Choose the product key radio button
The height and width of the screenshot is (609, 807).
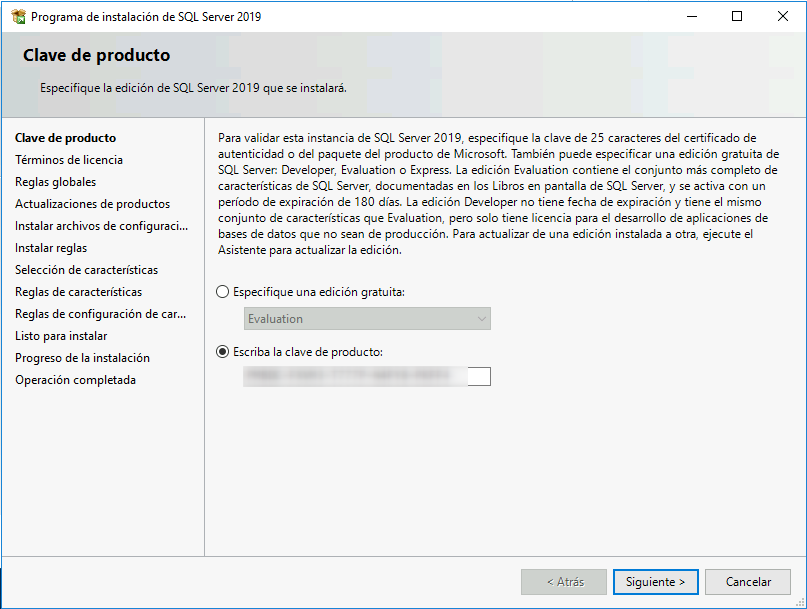[222, 352]
